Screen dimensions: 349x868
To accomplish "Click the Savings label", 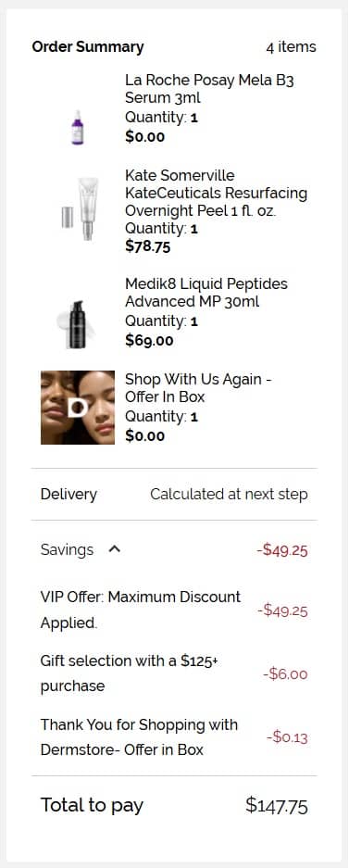I will pos(67,549).
